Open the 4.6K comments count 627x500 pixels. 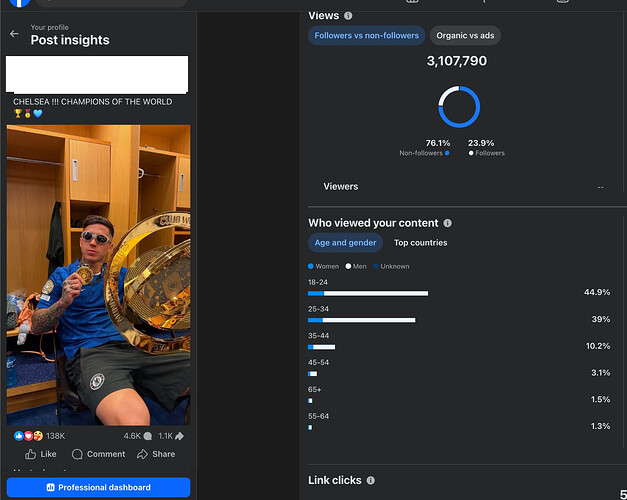click(x=137, y=436)
